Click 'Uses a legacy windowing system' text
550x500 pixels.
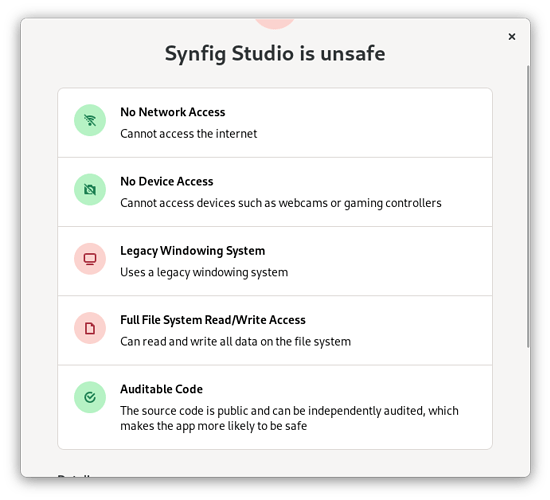click(204, 272)
